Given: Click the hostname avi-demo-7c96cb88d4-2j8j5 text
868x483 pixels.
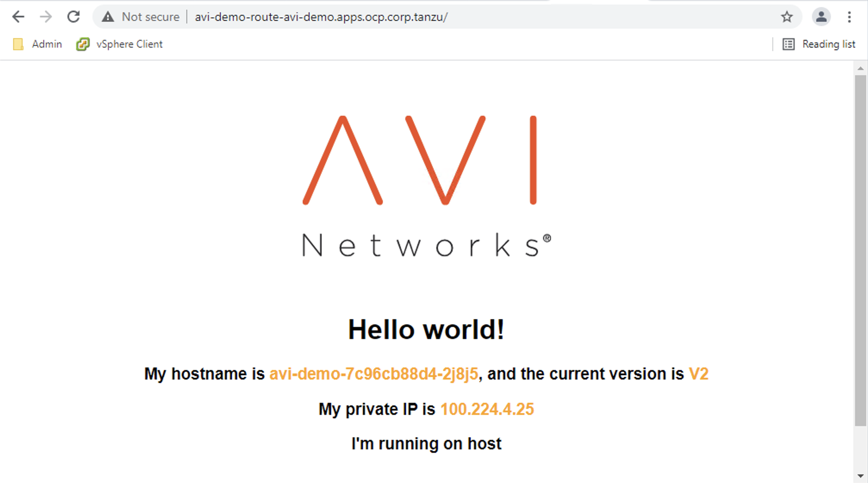Looking at the screenshot, I should click(374, 373).
